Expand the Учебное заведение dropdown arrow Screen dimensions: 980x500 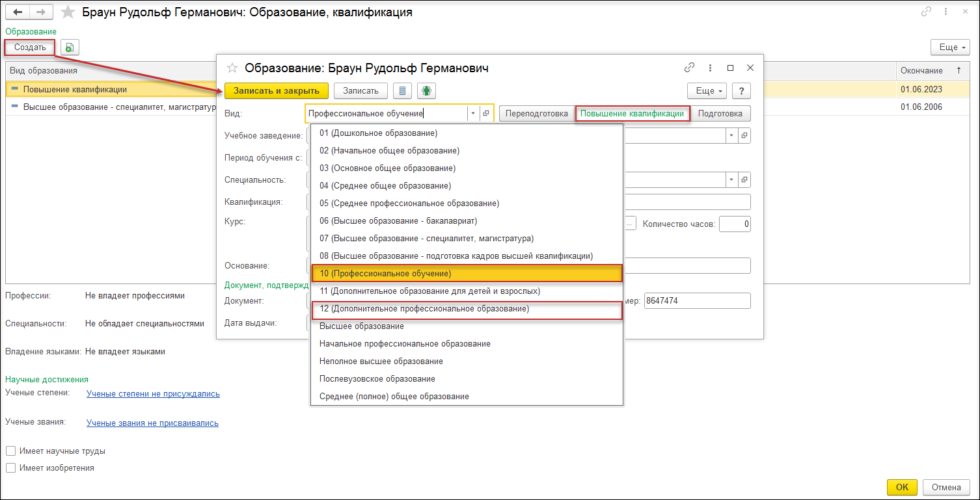click(732, 135)
